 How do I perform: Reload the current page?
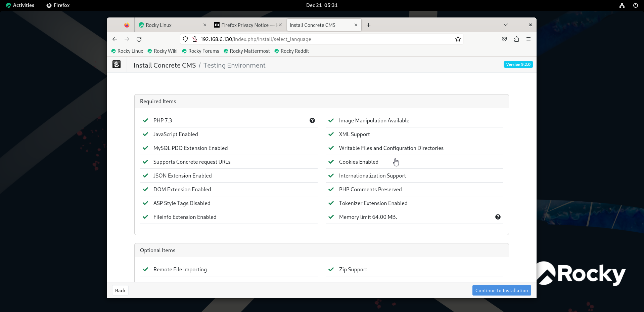[139, 39]
